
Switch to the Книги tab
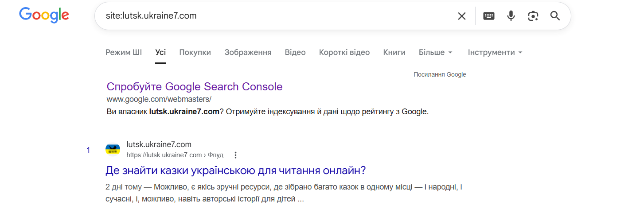(394, 52)
